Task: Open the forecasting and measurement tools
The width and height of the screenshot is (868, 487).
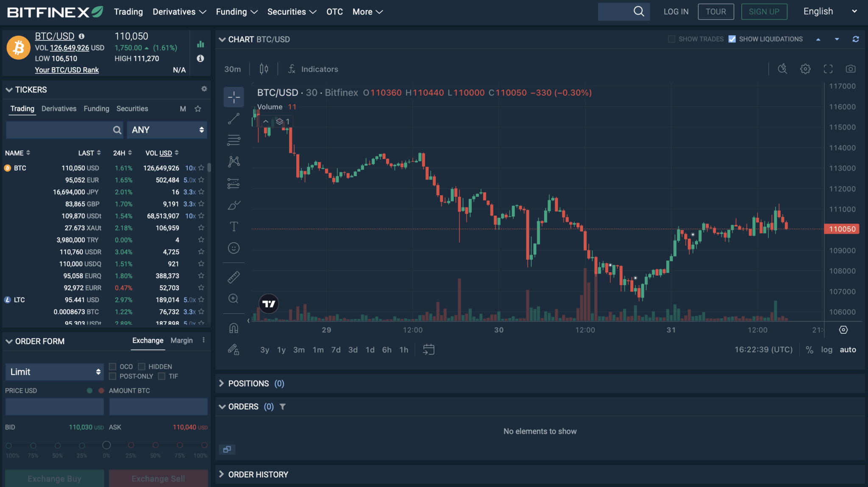Action: (234, 183)
